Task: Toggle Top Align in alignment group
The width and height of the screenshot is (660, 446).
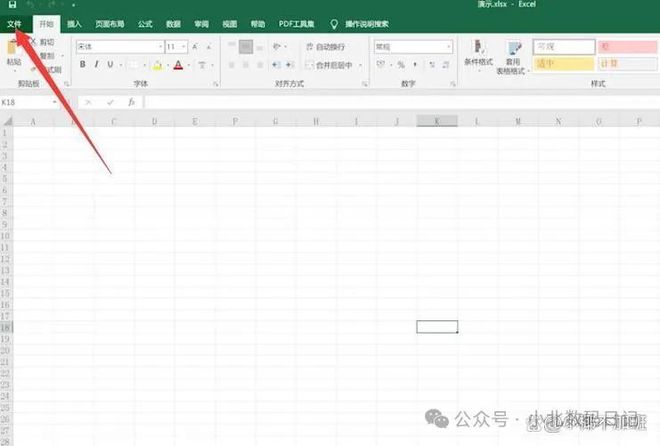Action: coord(232,46)
